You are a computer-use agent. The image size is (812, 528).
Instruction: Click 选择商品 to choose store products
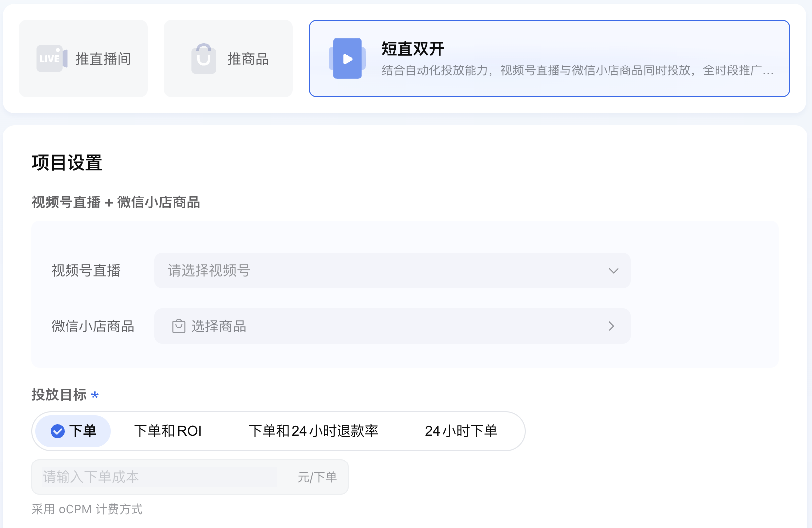(x=218, y=326)
